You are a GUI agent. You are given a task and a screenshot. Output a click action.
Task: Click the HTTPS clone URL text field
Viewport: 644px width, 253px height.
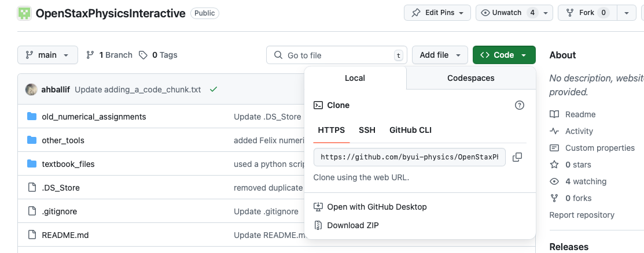click(x=410, y=157)
